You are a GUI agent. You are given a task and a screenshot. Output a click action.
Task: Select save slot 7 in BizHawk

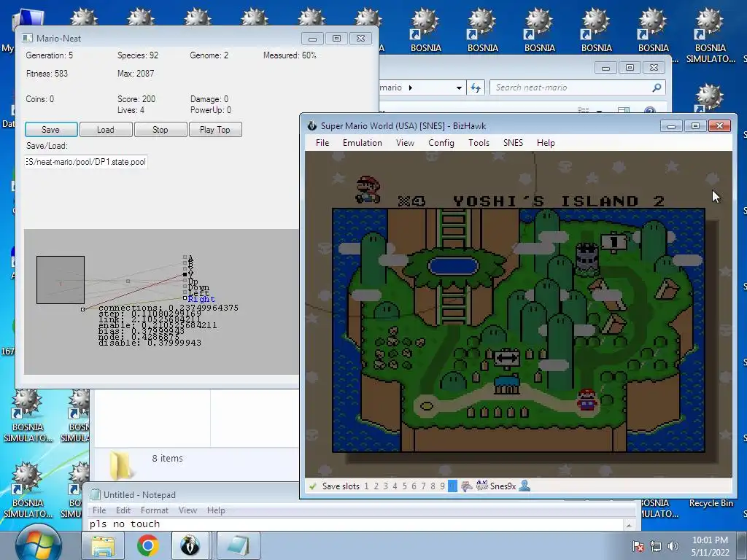coord(423,486)
